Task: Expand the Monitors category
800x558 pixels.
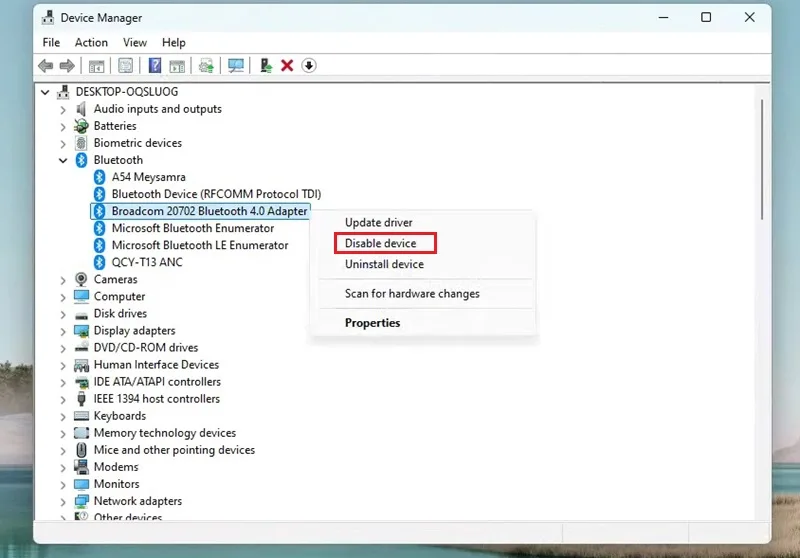Action: [63, 485]
